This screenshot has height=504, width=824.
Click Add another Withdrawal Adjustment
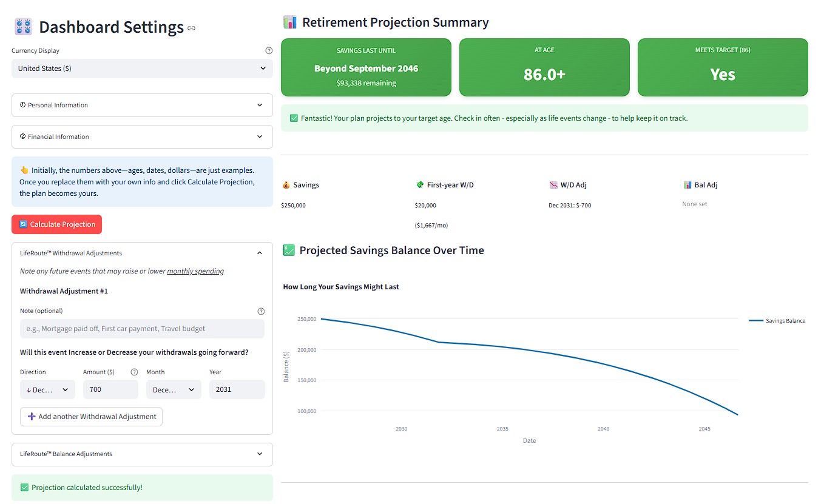click(x=91, y=417)
